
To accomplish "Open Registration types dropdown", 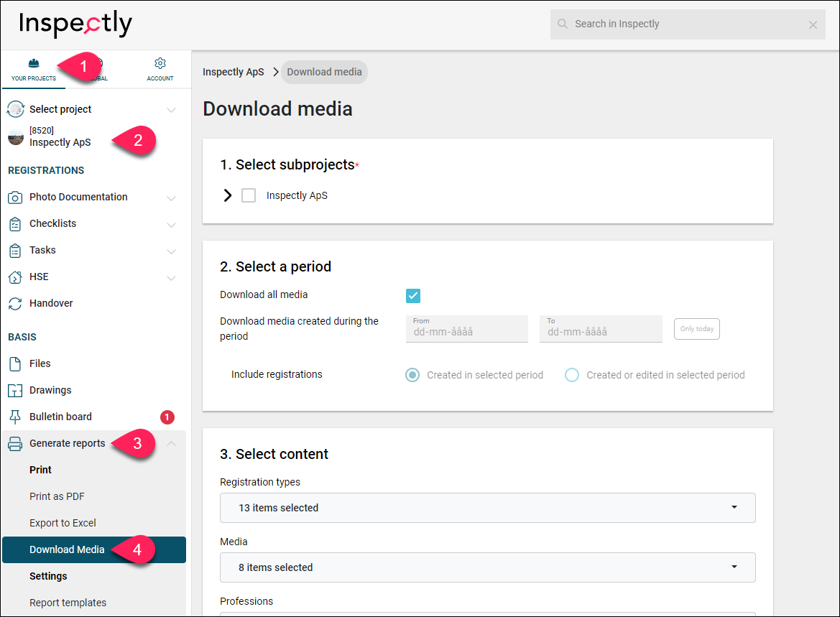I will 487,508.
